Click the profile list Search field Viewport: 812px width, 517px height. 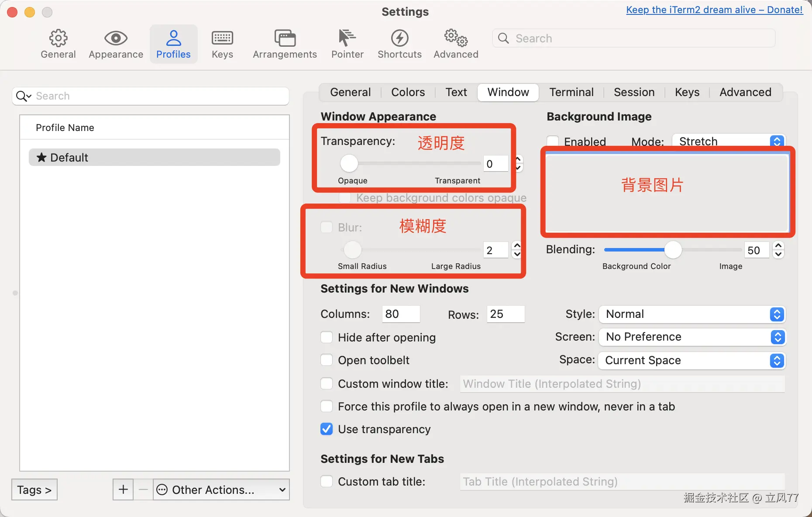click(151, 96)
